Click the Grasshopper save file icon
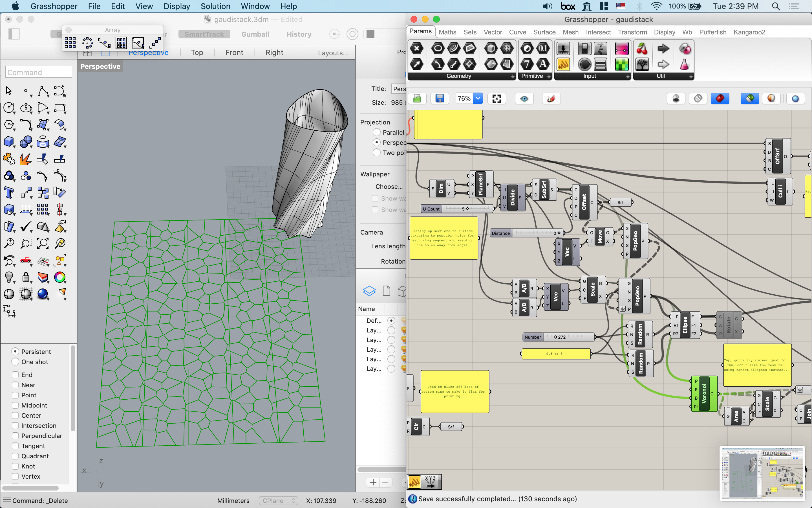 [x=440, y=98]
